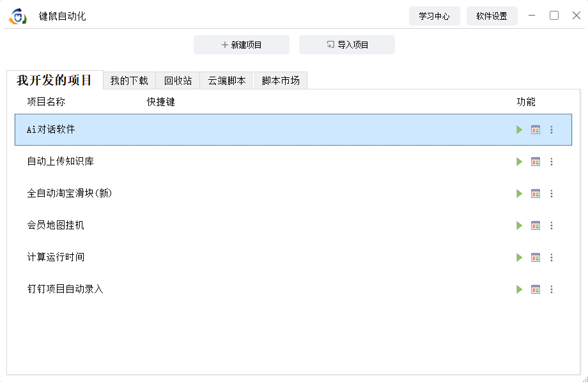Switch to 我的下载 tab
Screen dimensions: 588x382
[x=129, y=80]
